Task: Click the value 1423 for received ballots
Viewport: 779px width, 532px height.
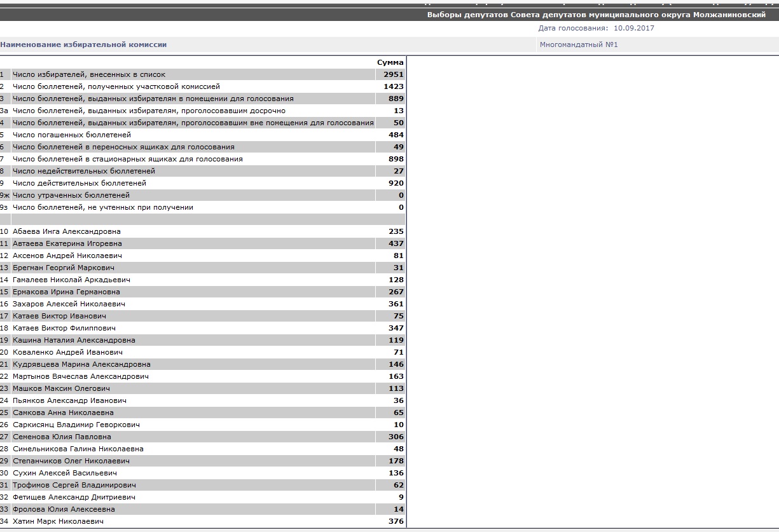Action: pyautogui.click(x=393, y=86)
